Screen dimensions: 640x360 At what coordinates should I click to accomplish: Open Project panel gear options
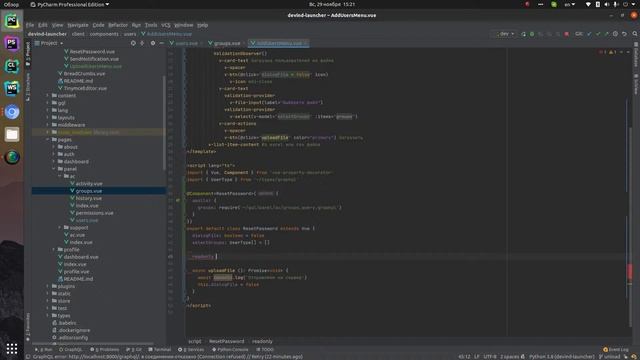point(153,43)
